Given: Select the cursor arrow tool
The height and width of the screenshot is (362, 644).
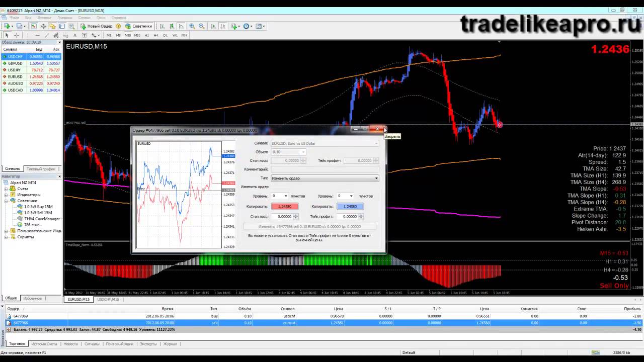Looking at the screenshot, I should 7,35.
